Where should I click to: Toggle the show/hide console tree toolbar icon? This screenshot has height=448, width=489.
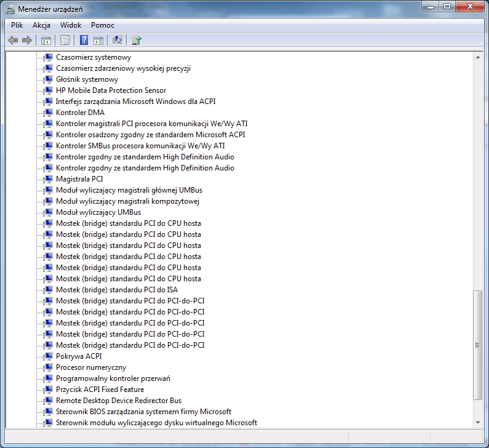[x=46, y=40]
